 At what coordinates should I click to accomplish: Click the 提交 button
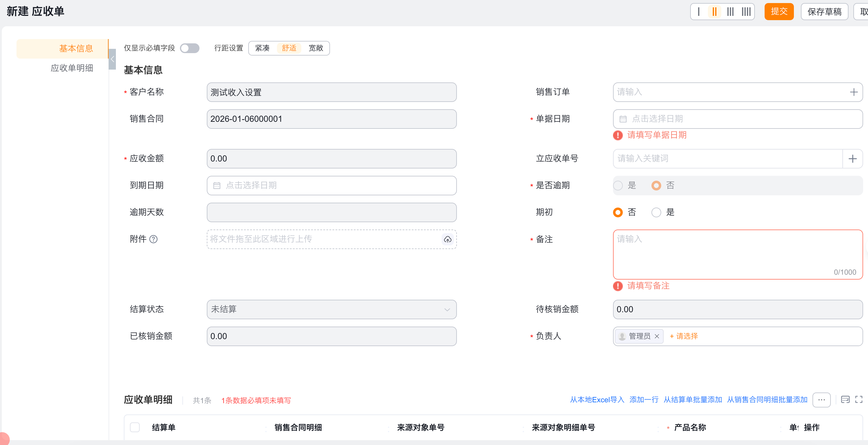pyautogui.click(x=779, y=12)
